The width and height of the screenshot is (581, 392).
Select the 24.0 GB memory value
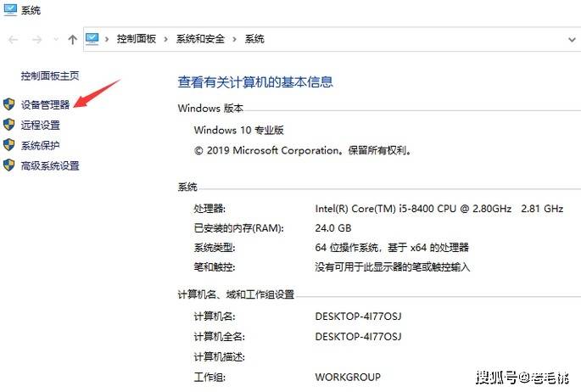pos(333,228)
